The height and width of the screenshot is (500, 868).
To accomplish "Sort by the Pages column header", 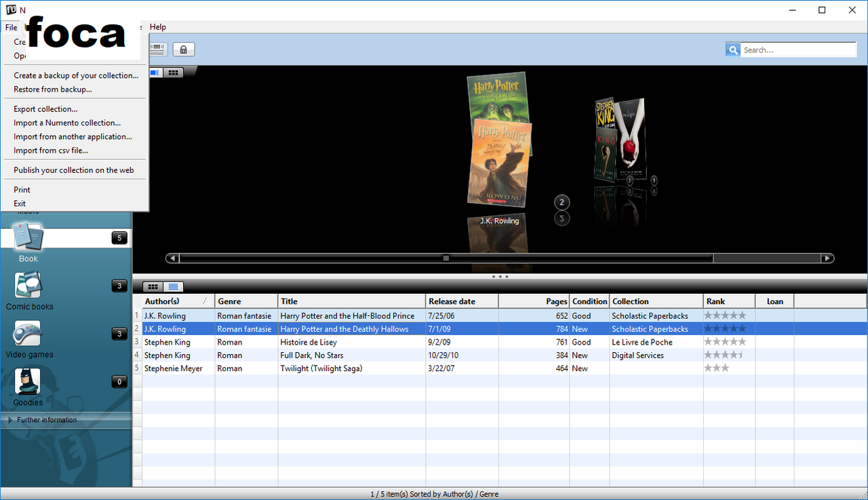I will [534, 301].
